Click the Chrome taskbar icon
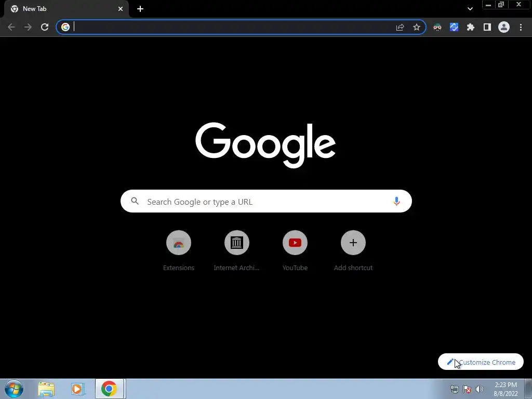 (x=109, y=389)
